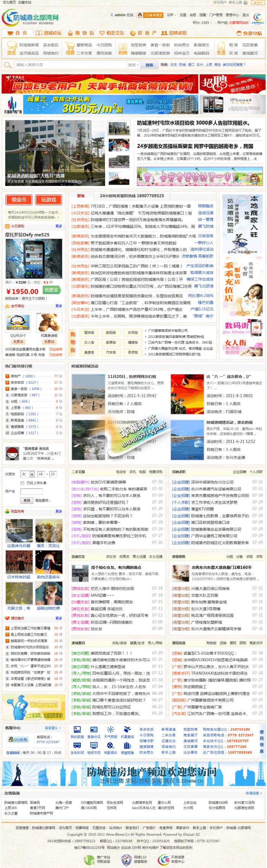Open the 摩托罗拉Defy phone product thumbnail

pos(34,259)
